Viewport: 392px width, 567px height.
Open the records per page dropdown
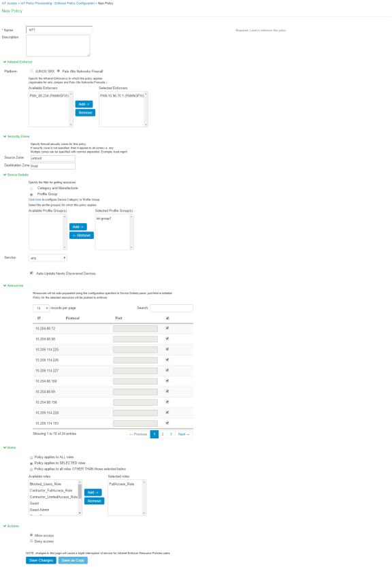point(41,308)
